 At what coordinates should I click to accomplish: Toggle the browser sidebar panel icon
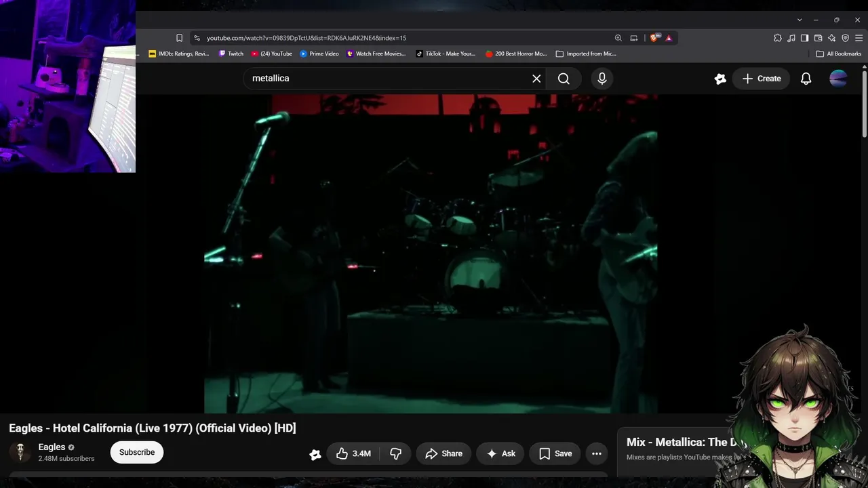point(804,38)
